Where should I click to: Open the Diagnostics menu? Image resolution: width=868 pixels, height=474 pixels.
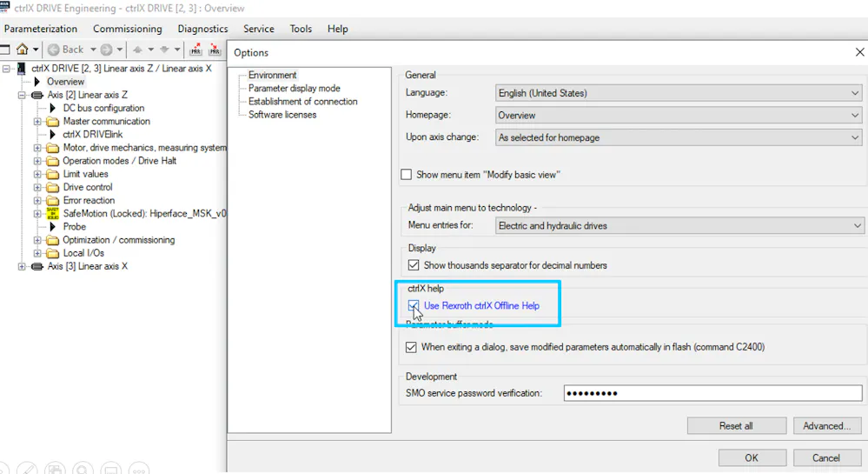(x=202, y=29)
